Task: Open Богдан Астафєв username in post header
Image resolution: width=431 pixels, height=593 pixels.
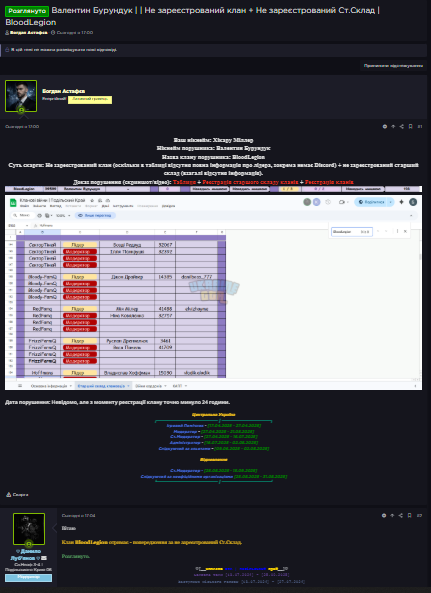Action: tap(64, 91)
